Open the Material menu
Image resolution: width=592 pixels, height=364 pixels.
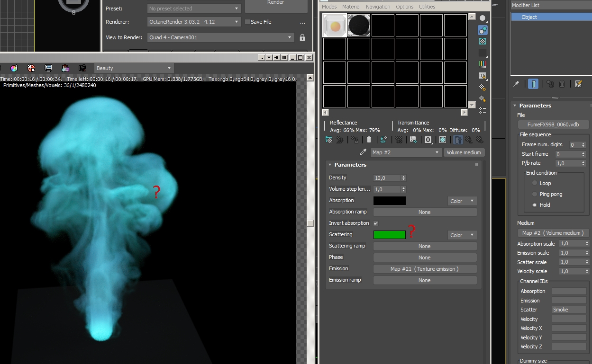tap(351, 7)
